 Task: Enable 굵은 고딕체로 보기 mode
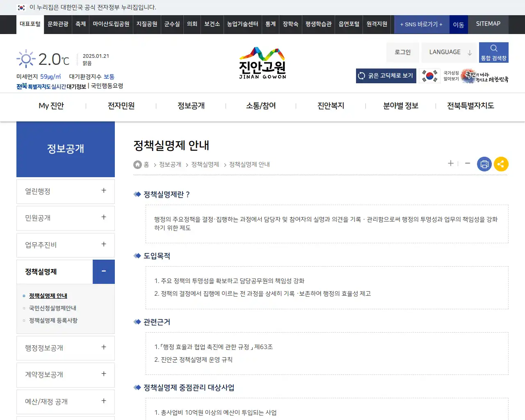386,76
